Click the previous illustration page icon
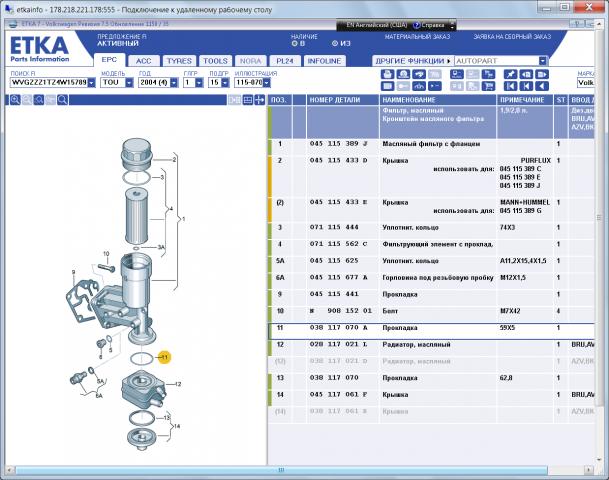The width and height of the screenshot is (609, 480). pyautogui.click(x=526, y=74)
